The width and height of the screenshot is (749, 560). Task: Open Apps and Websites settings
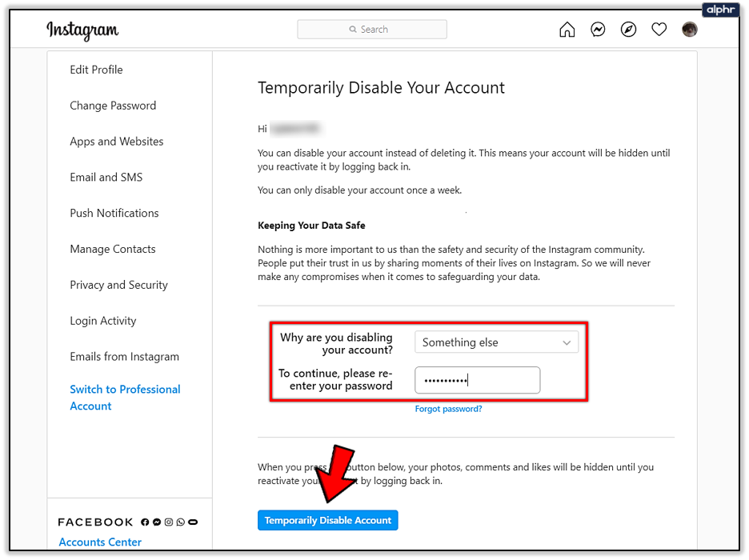(117, 142)
